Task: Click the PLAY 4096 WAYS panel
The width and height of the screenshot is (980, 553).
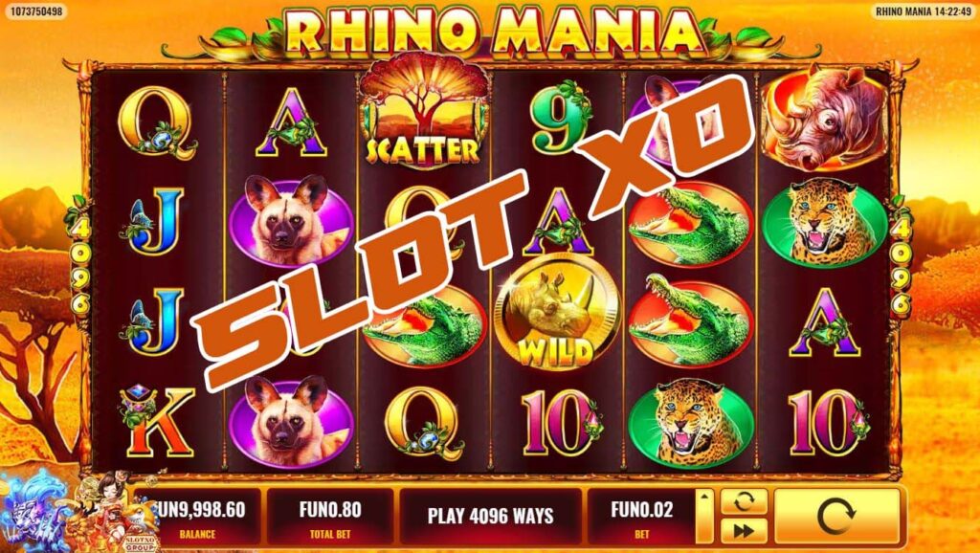Action: [491, 516]
